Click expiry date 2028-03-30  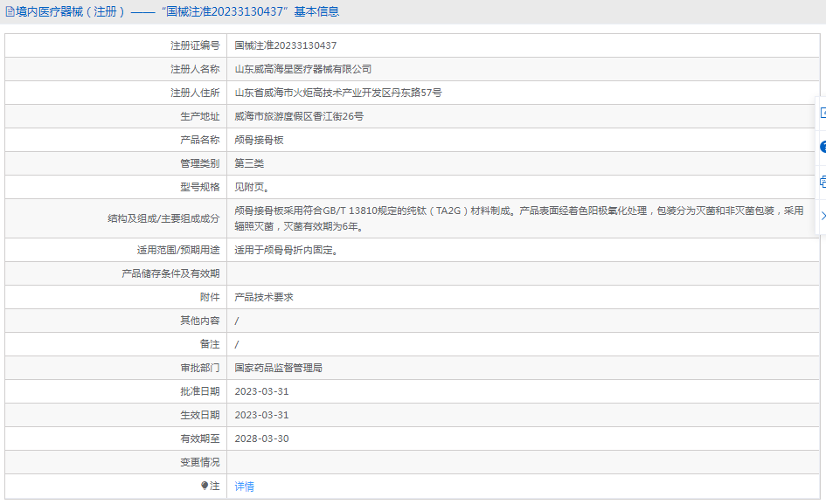(x=262, y=438)
